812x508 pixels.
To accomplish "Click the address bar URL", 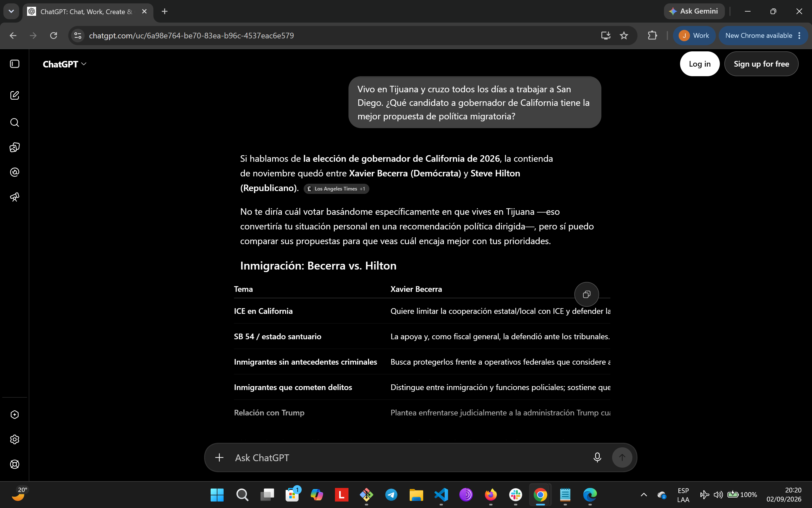I will pyautogui.click(x=191, y=36).
